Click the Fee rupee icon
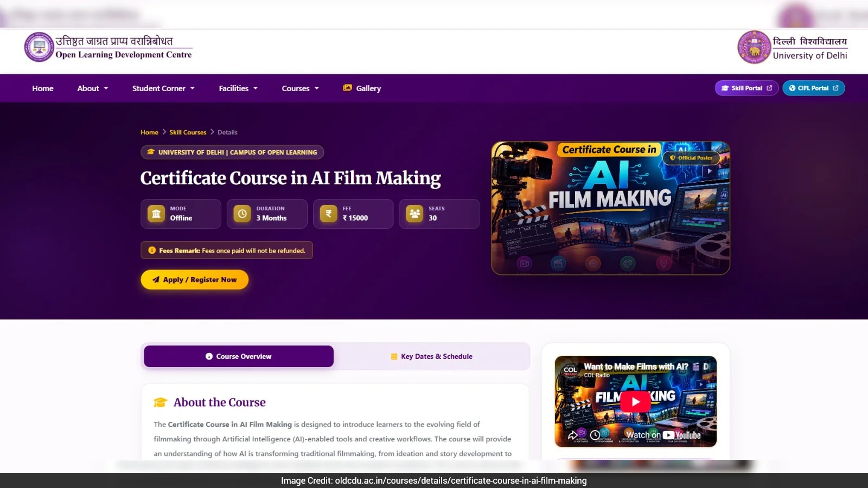 coord(328,214)
